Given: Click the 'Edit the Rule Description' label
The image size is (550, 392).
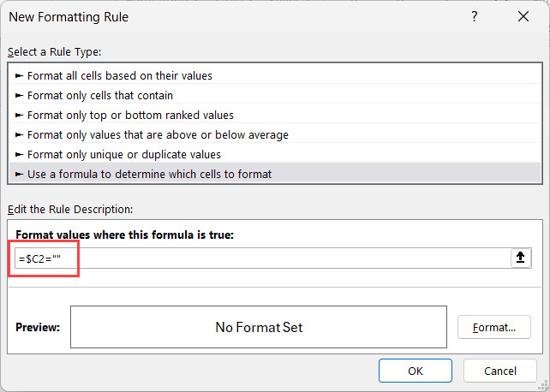Looking at the screenshot, I should pyautogui.click(x=70, y=209).
